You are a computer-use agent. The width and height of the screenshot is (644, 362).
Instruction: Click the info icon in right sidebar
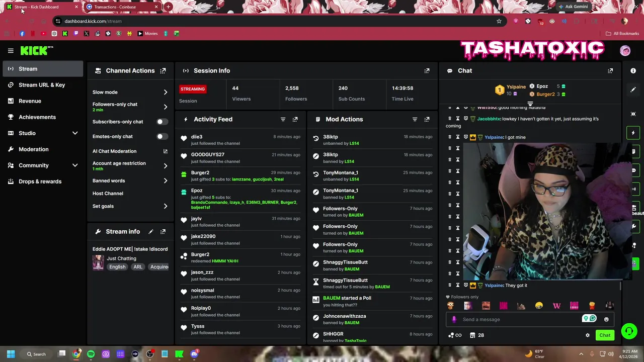click(633, 71)
